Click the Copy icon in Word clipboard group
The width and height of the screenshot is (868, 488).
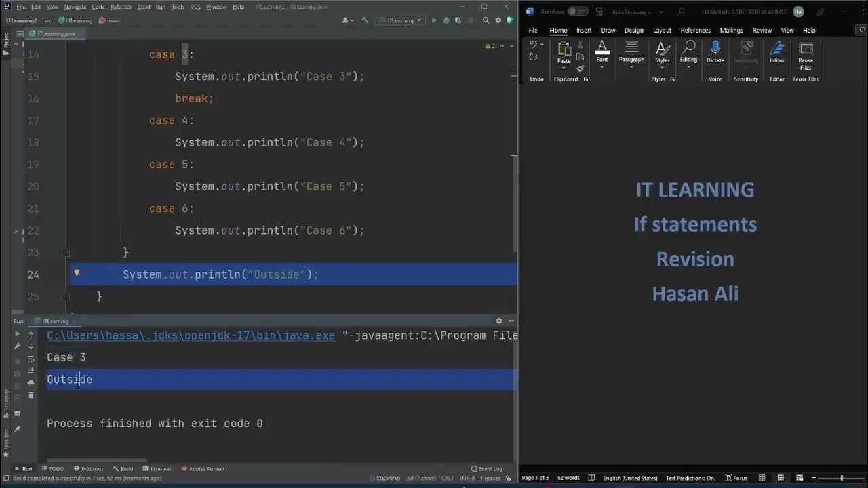click(580, 56)
